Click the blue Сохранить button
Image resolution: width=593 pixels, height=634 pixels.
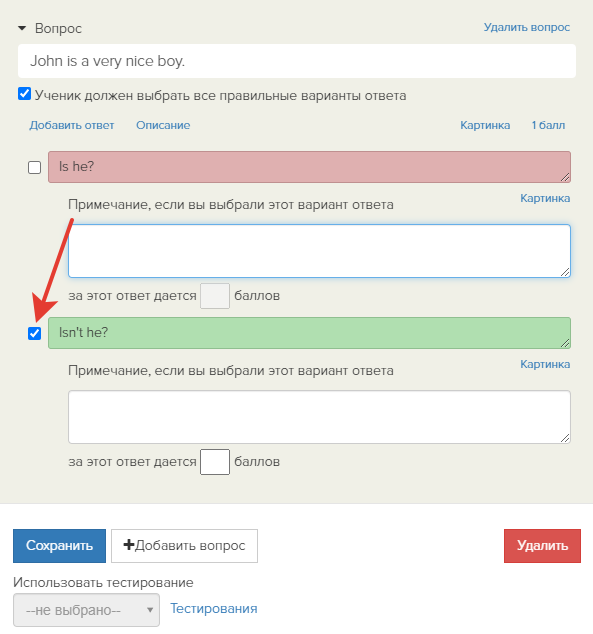click(x=59, y=546)
